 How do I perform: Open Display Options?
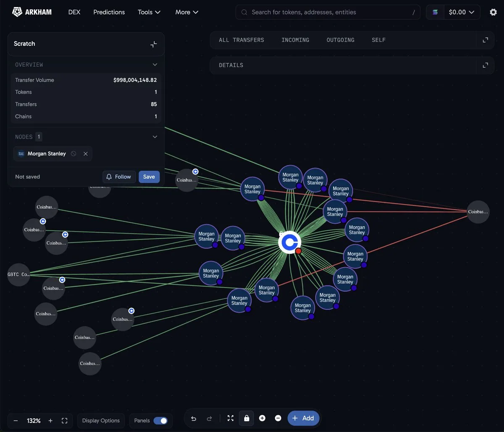point(101,421)
